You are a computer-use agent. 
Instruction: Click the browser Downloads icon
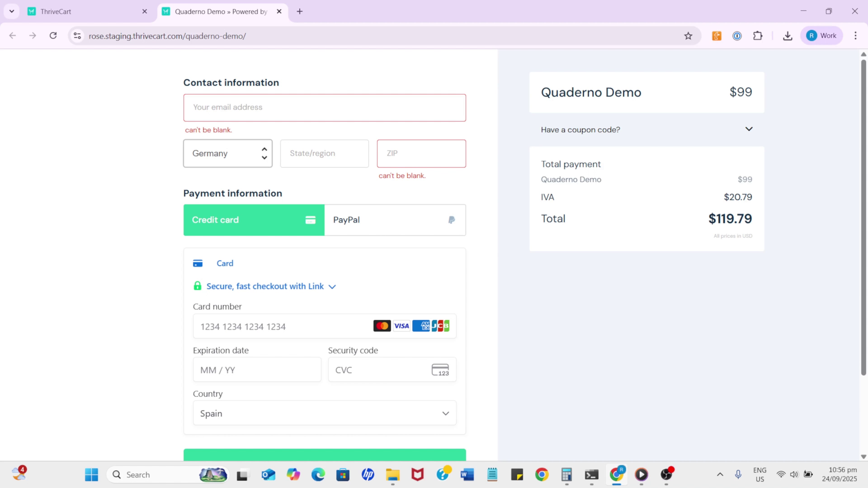(x=787, y=36)
